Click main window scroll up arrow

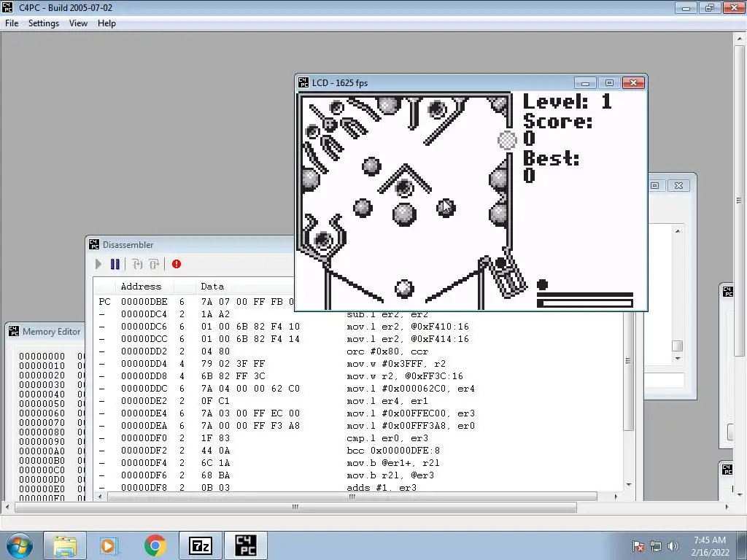coord(739,38)
